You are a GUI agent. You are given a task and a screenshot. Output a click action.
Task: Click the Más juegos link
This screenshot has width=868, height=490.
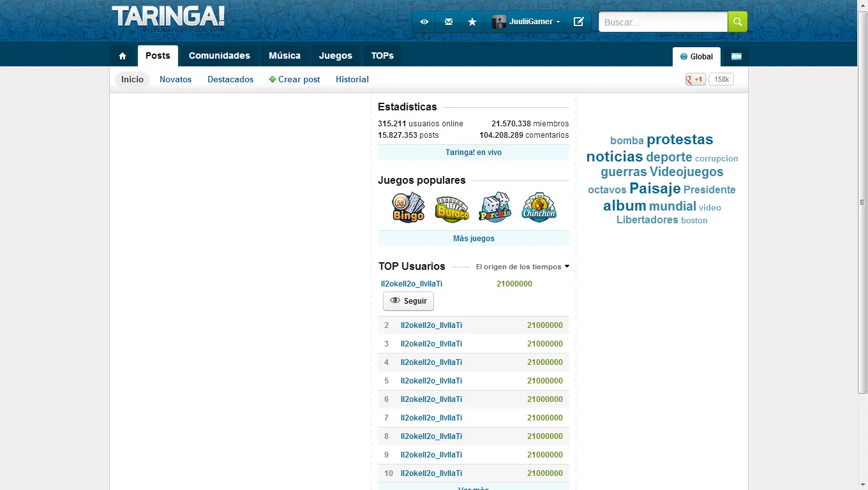474,239
